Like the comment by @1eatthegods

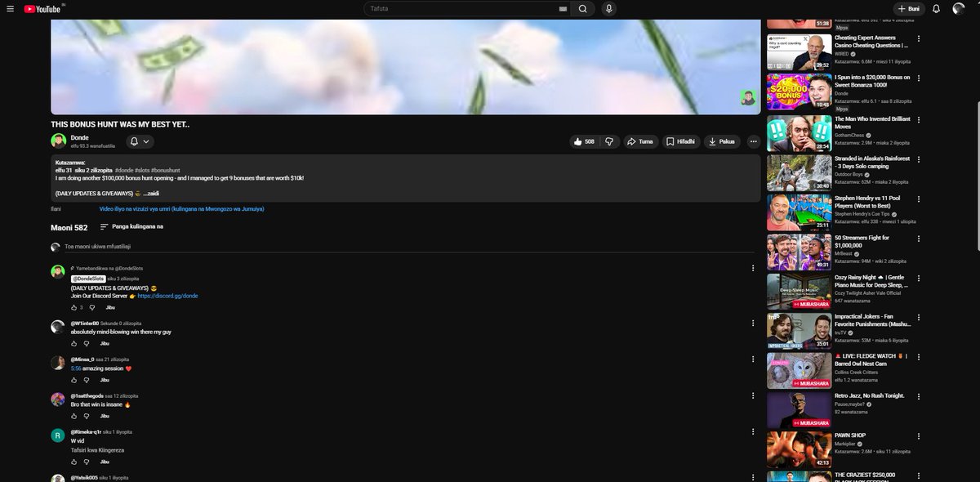click(x=73, y=416)
